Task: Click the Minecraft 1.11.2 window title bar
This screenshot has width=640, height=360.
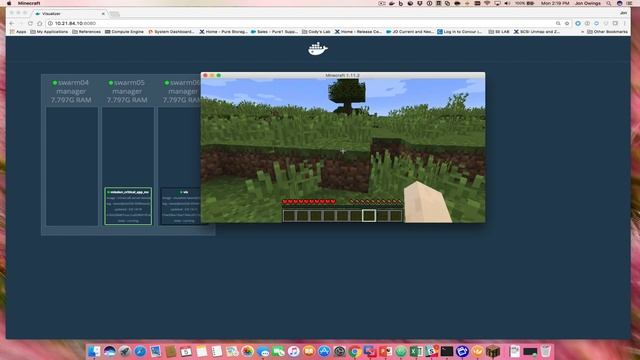Action: click(x=343, y=75)
